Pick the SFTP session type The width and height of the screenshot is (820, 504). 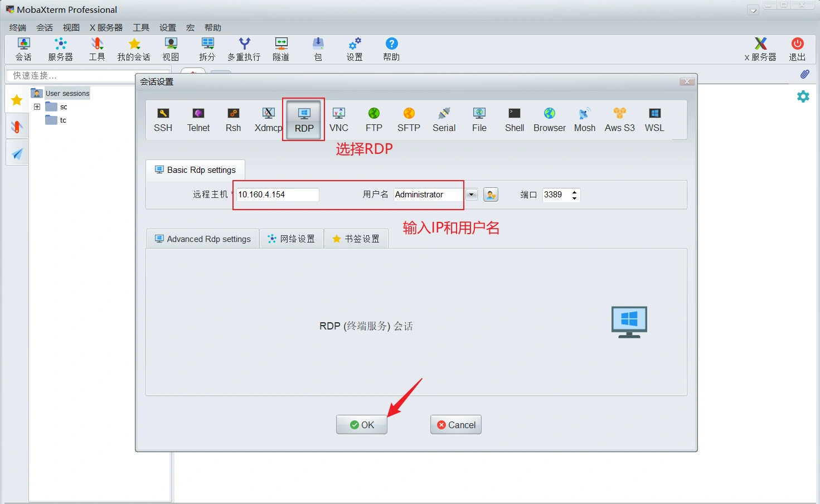pyautogui.click(x=409, y=120)
